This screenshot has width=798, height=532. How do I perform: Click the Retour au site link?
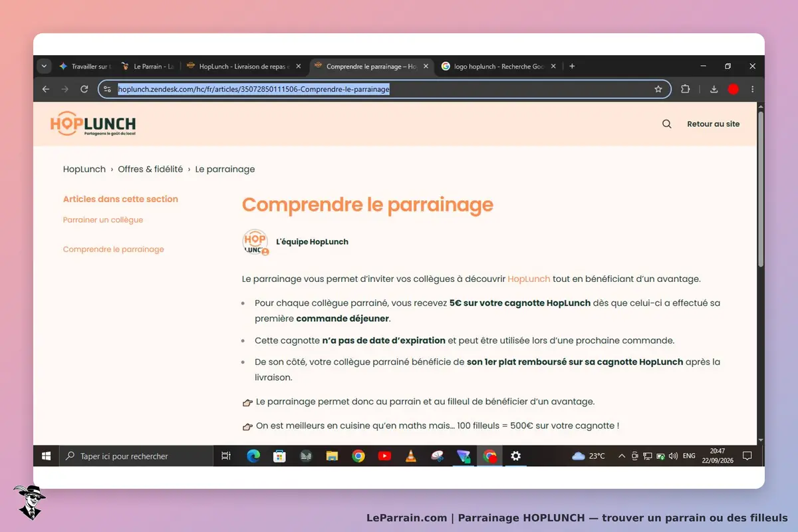pos(713,124)
